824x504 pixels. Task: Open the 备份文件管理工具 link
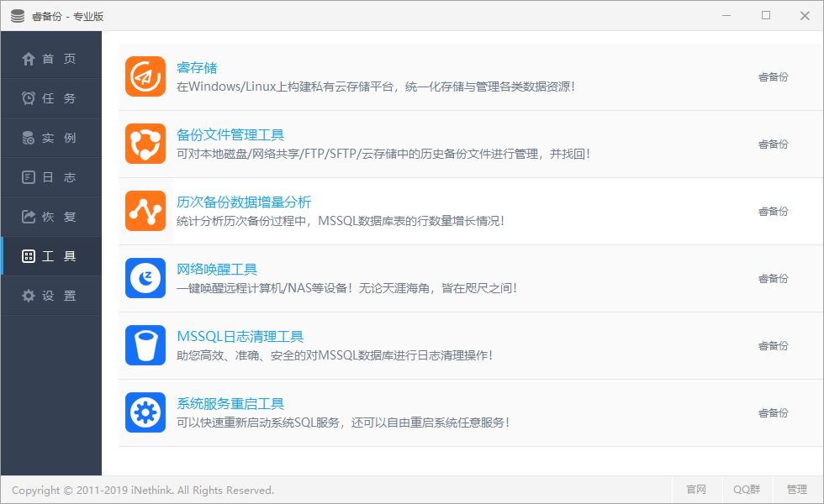click(x=230, y=135)
